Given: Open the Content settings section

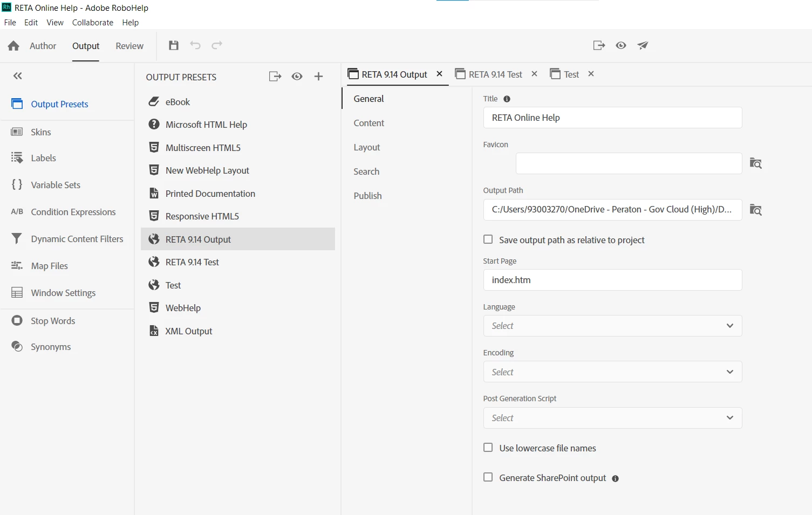Looking at the screenshot, I should [x=369, y=123].
